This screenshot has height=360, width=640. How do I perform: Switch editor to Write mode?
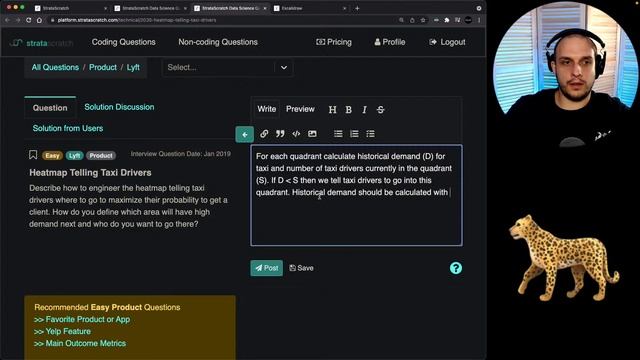tap(267, 109)
